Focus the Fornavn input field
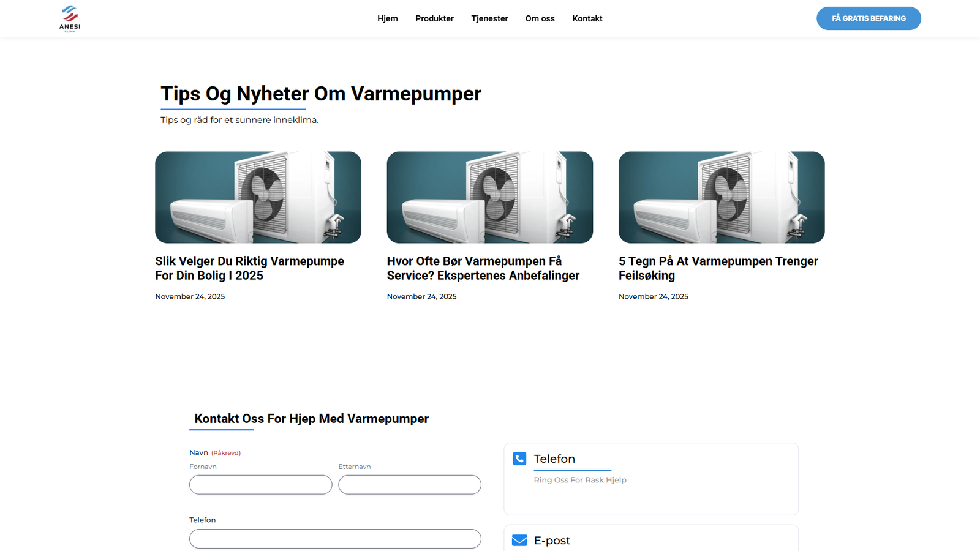The height and width of the screenshot is (551, 980). pyautogui.click(x=260, y=485)
